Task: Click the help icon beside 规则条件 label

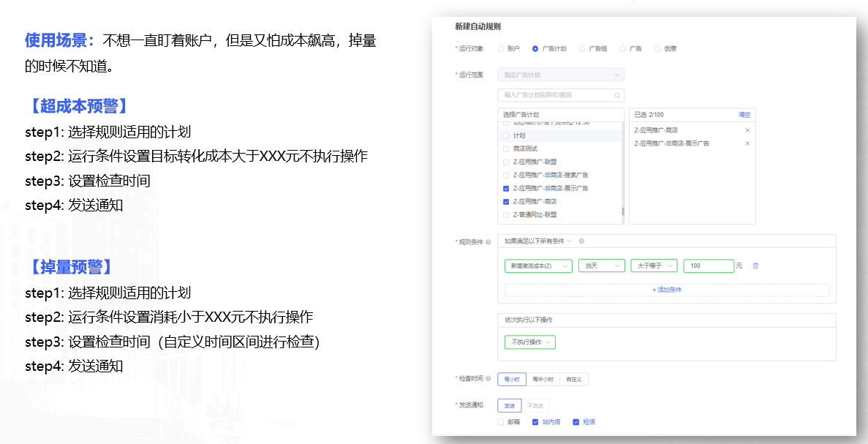Action: click(488, 241)
